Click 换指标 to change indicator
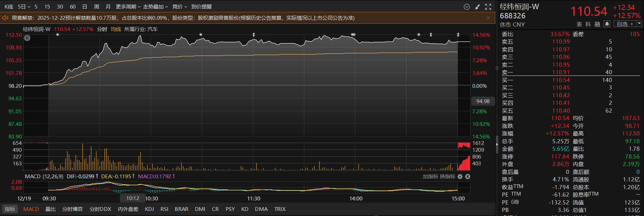 coord(447,177)
